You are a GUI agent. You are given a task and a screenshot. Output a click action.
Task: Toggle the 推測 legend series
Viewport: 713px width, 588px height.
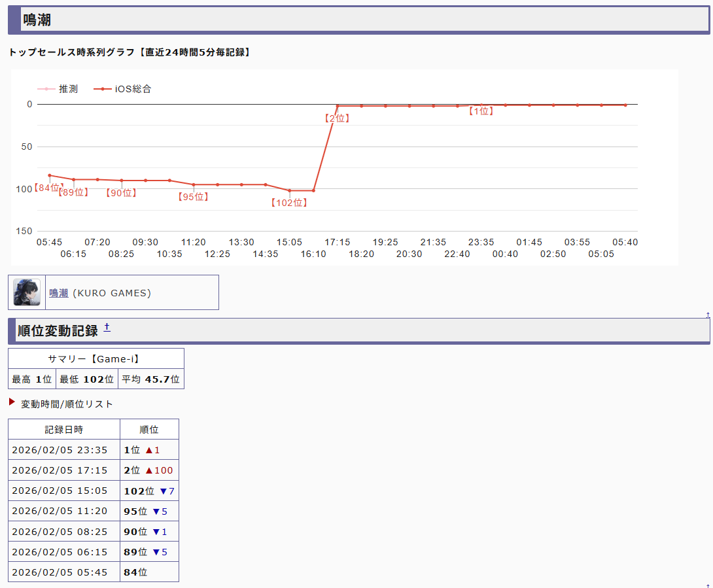(58, 89)
